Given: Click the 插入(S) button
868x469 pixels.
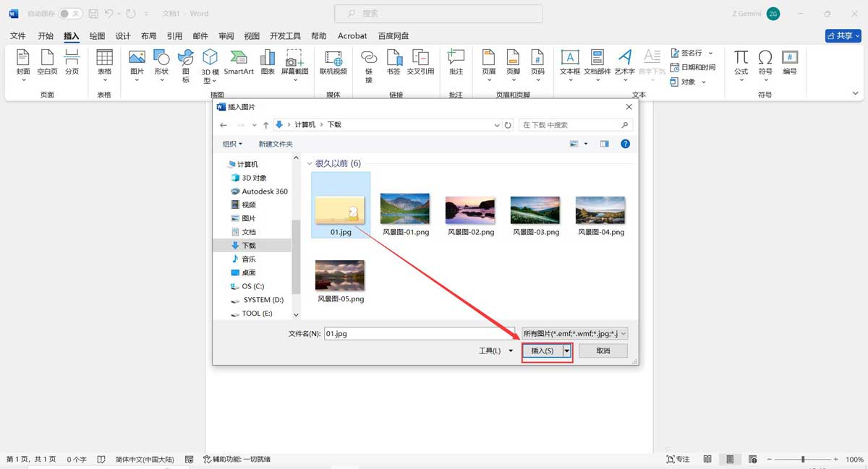Looking at the screenshot, I should pyautogui.click(x=542, y=350).
